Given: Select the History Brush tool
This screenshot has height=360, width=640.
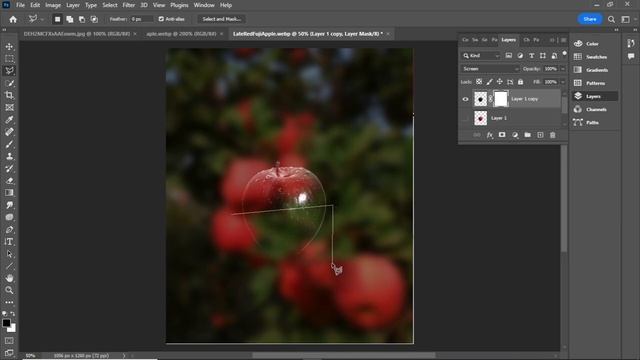Looking at the screenshot, I should [x=9, y=169].
